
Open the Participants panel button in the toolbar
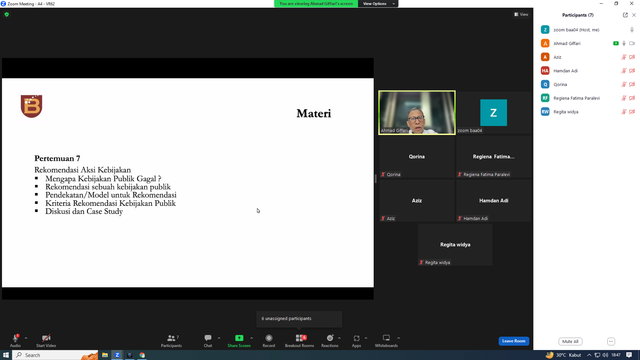171,340
